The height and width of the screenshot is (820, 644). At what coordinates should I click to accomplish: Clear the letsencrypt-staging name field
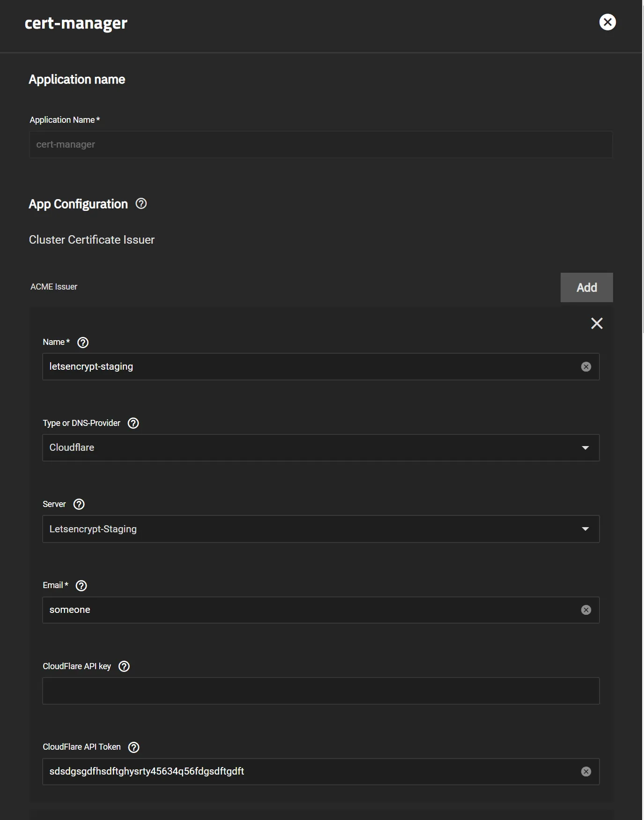point(586,367)
